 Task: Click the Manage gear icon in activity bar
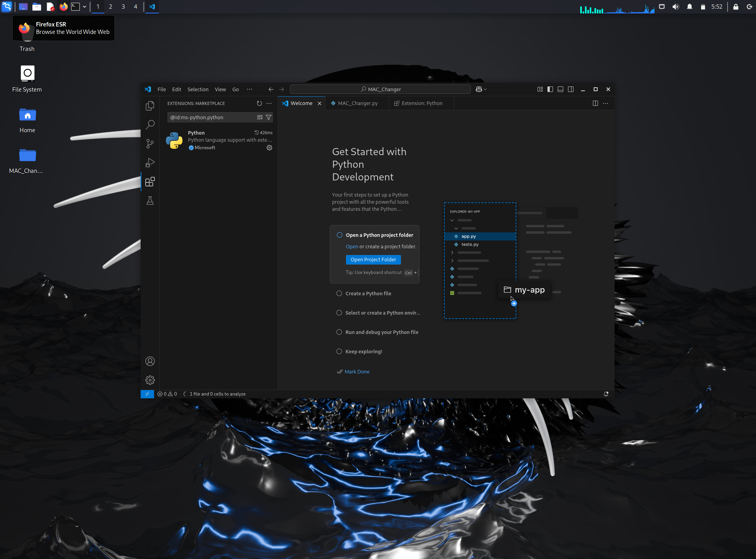[x=150, y=380]
